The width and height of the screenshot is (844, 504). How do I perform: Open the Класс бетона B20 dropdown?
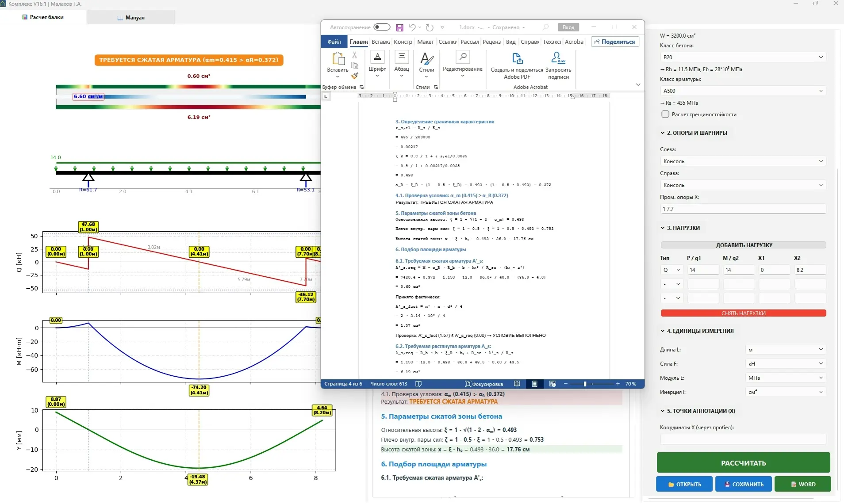tap(743, 57)
